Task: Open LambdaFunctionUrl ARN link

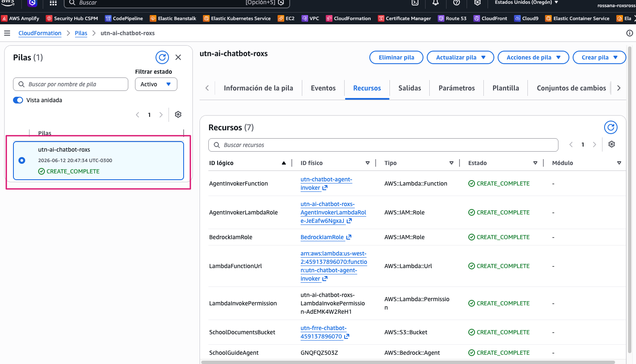Action: [x=334, y=266]
